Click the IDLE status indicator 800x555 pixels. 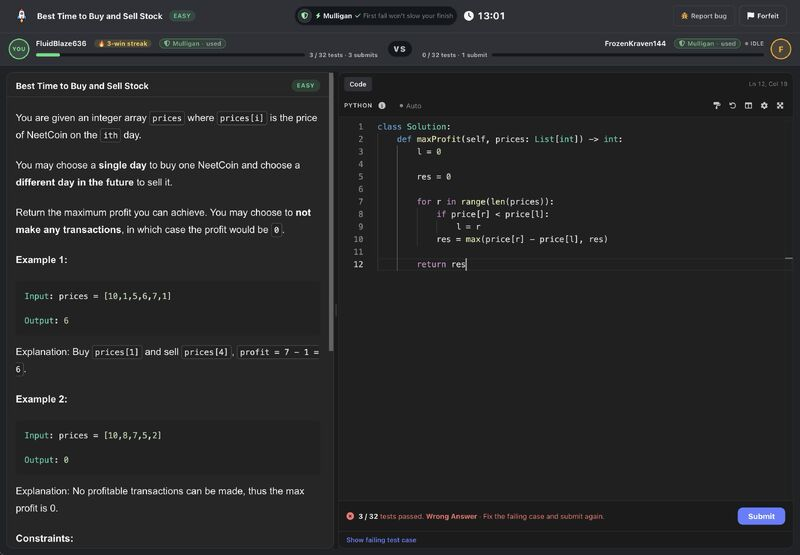click(x=754, y=43)
